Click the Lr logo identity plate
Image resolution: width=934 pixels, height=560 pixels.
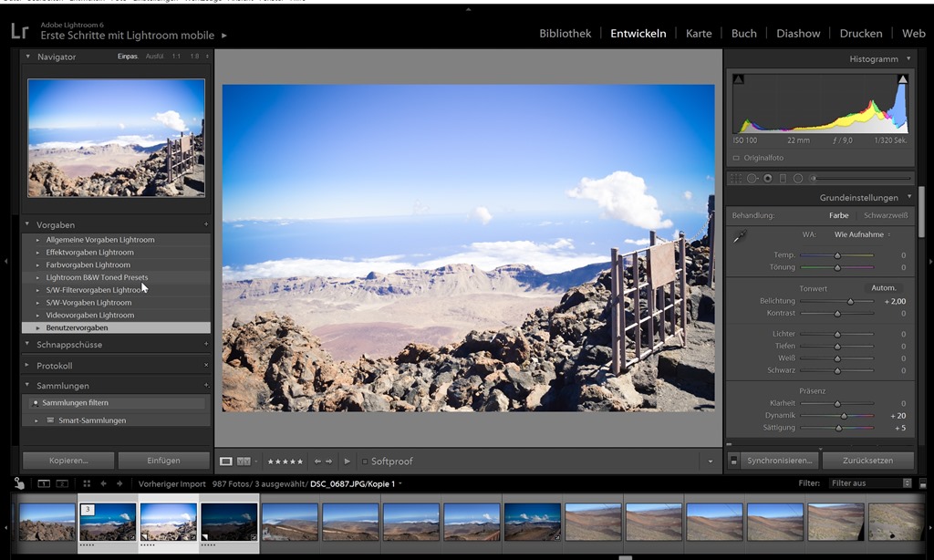coord(20,31)
